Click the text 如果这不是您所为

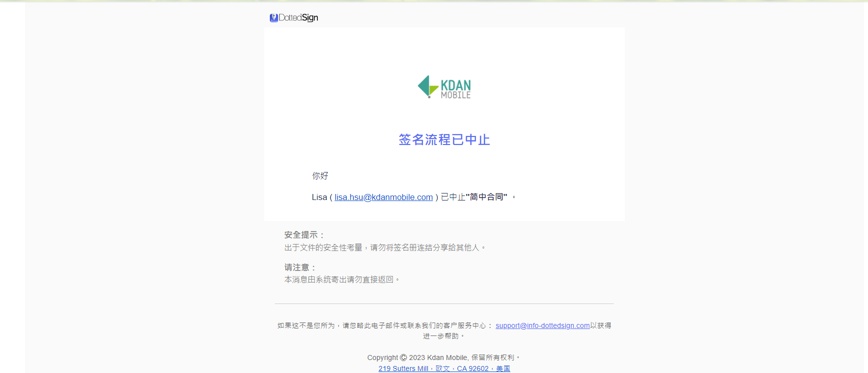[306, 325]
